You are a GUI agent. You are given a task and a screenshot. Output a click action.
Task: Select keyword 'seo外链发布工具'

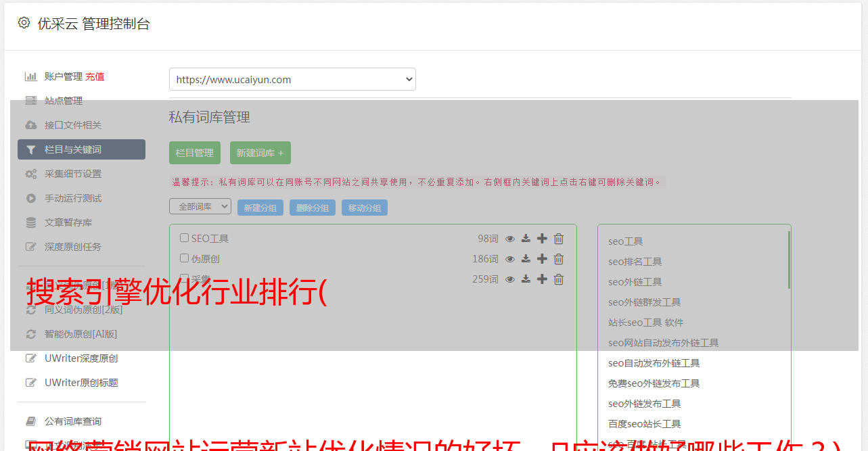pyautogui.click(x=645, y=404)
